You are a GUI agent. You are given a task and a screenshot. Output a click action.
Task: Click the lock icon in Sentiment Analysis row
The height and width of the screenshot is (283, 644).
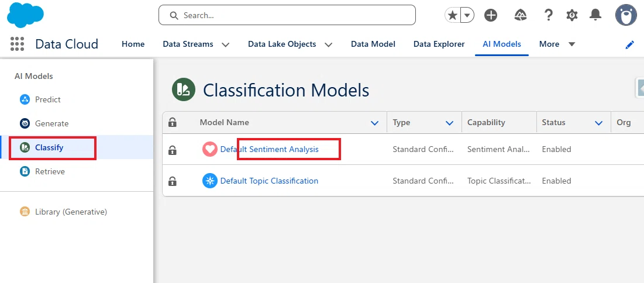tap(173, 150)
